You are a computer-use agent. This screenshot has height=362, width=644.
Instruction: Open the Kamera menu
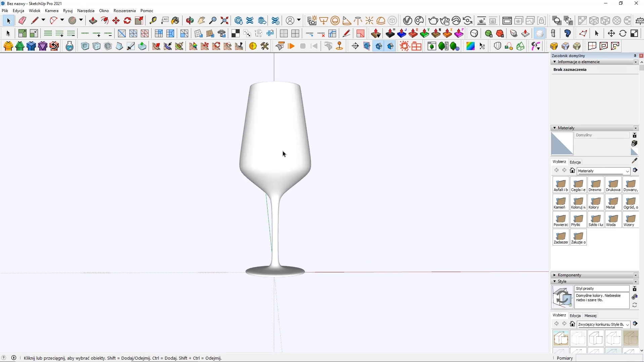click(52, 11)
